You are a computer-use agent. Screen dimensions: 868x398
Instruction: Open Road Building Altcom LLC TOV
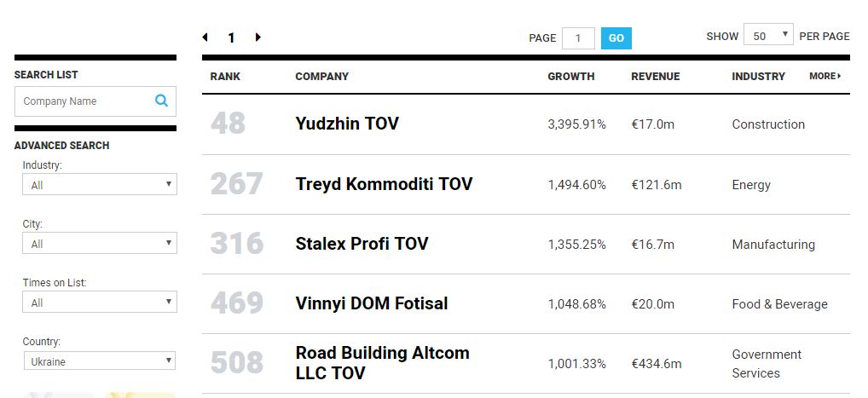tap(382, 363)
